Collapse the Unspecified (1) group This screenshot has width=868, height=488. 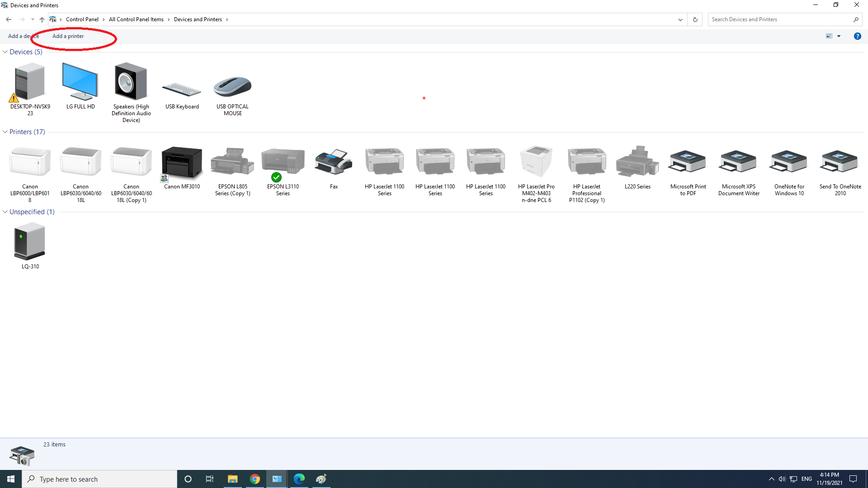(5, 212)
